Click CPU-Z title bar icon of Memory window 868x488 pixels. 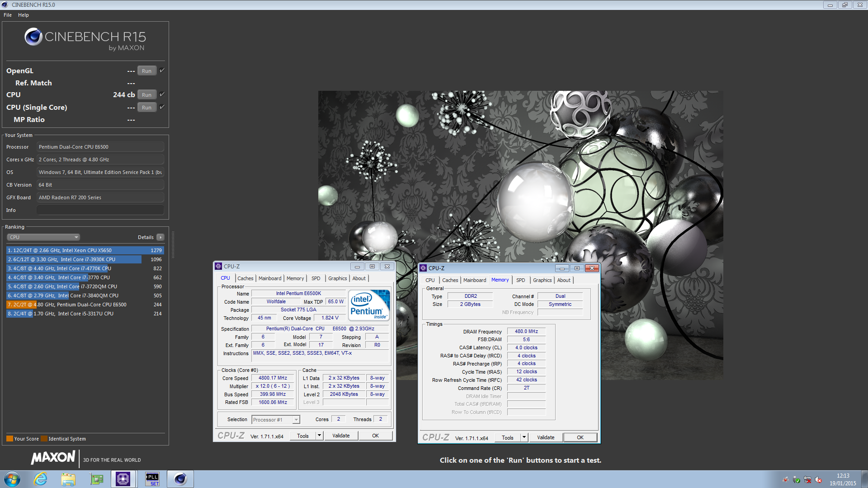coord(423,268)
